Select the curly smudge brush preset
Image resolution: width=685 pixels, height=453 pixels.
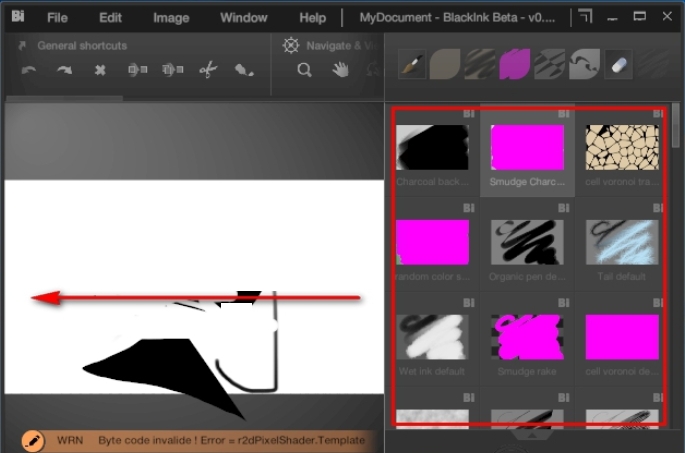coord(585,65)
